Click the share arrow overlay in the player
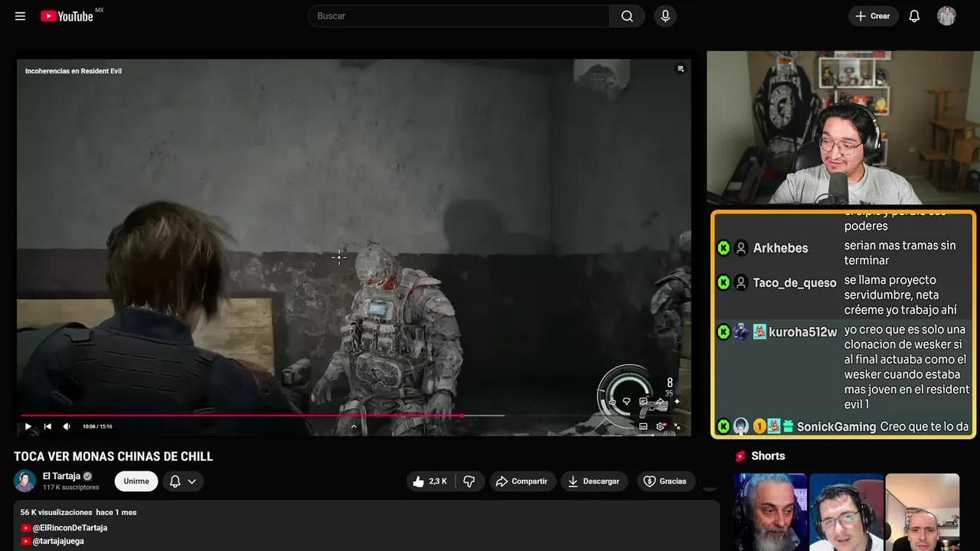Image resolution: width=980 pixels, height=551 pixels. tap(660, 401)
